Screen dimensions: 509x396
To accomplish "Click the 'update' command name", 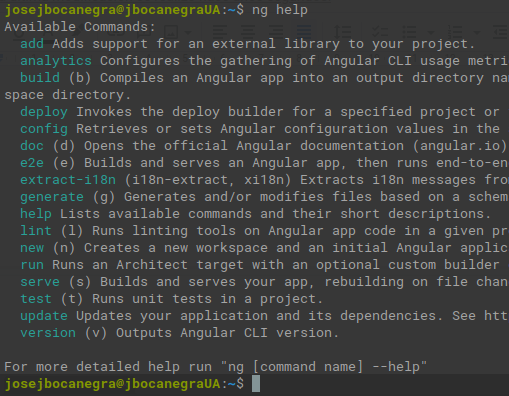I will click(44, 316).
